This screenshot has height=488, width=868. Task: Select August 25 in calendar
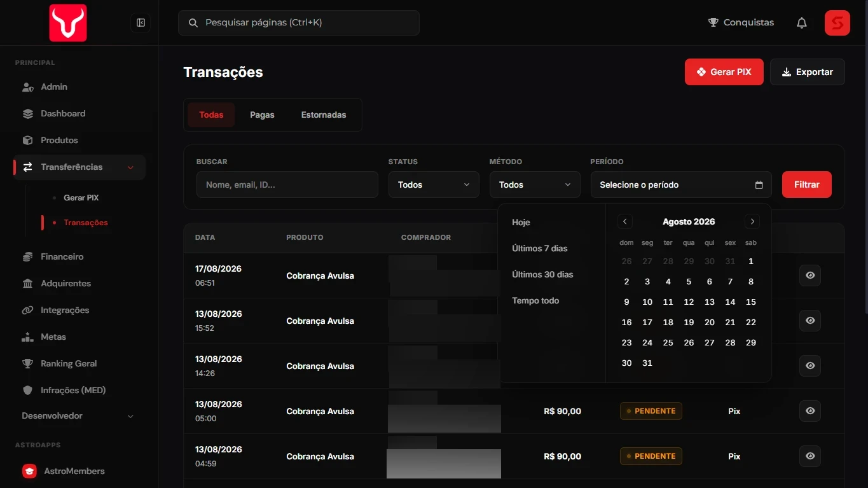coord(668,343)
